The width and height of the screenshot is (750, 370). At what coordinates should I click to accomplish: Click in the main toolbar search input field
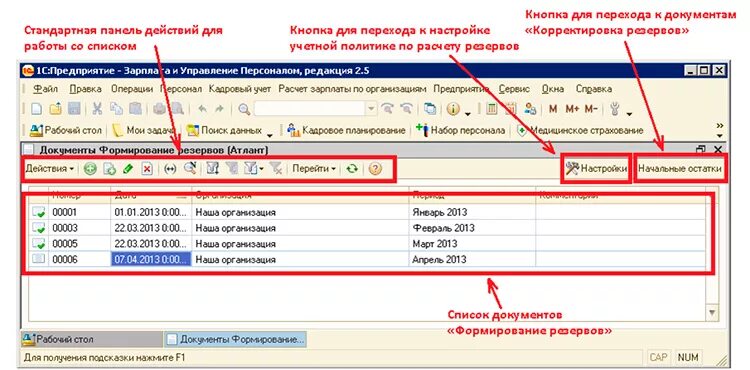[310, 109]
